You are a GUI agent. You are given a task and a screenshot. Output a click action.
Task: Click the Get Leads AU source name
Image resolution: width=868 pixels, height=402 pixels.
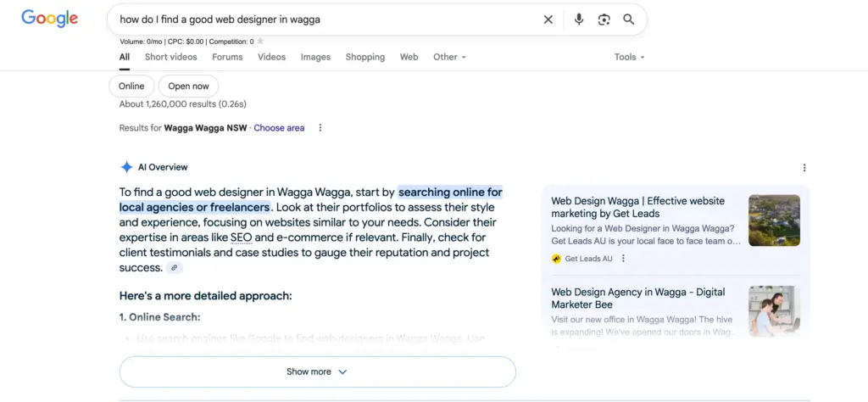[588, 259]
